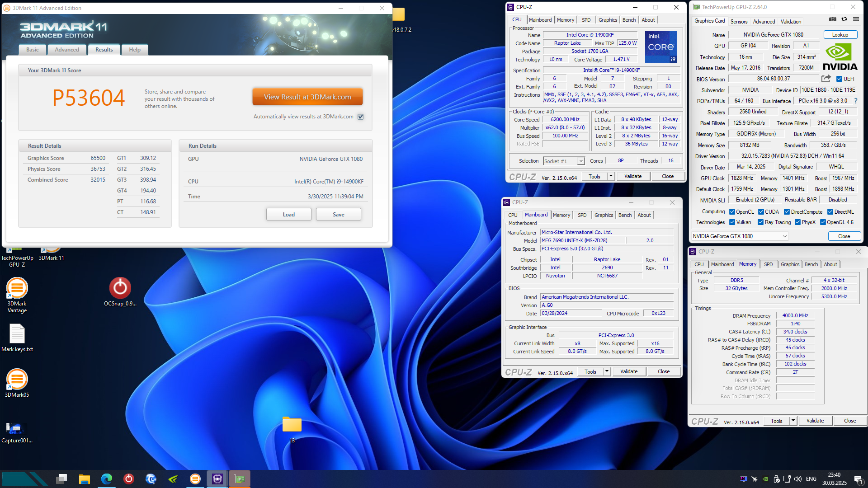Click Validate in CPU-Z Memory window
Viewport: 868px width, 488px height.
pos(815,421)
